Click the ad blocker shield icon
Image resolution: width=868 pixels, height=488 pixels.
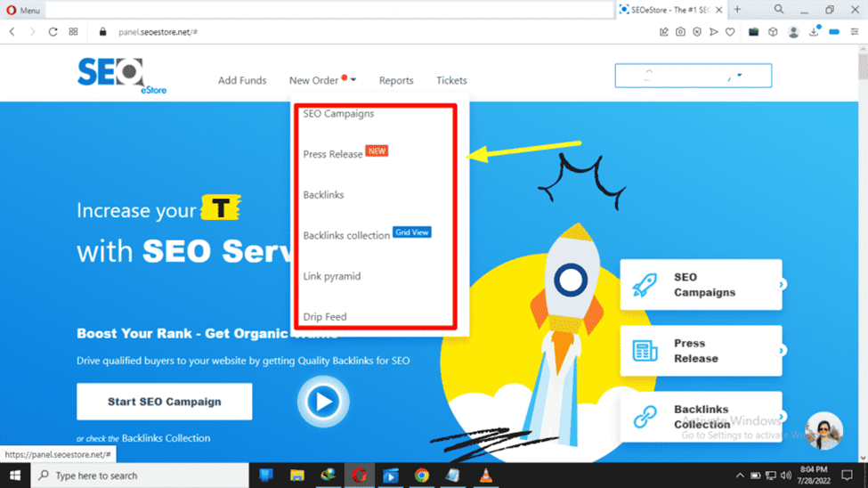click(697, 32)
